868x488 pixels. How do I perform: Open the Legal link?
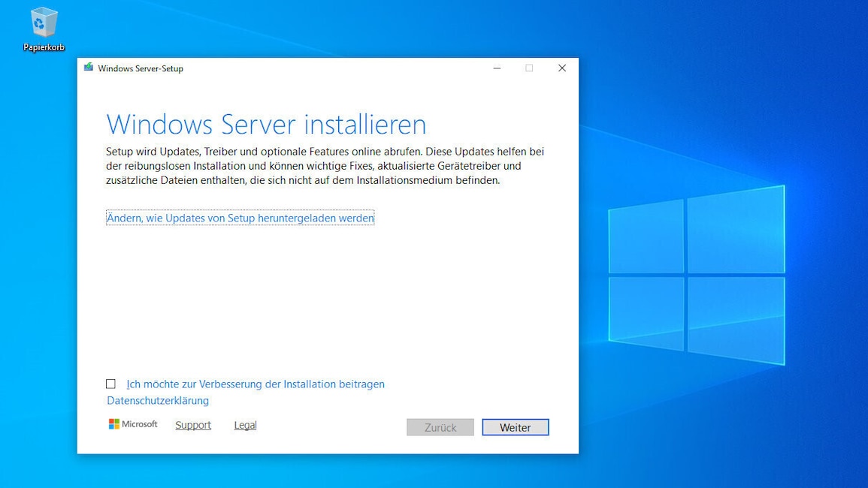click(x=245, y=425)
